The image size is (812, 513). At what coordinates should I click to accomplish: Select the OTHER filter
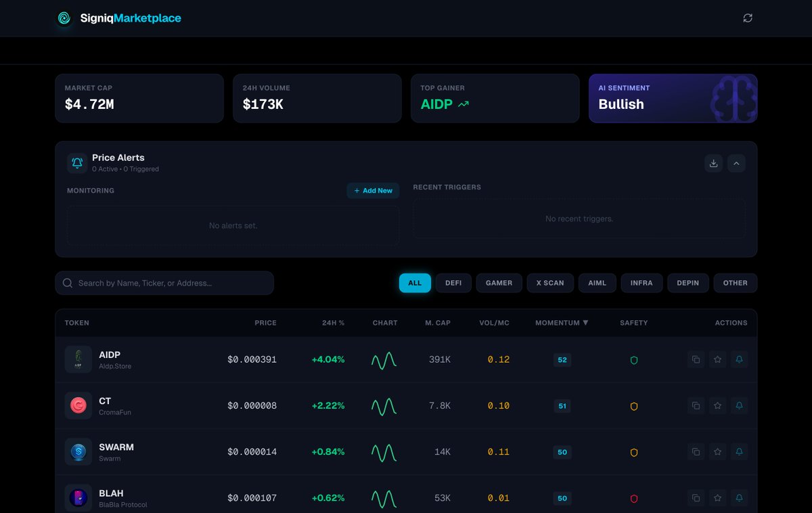point(736,283)
